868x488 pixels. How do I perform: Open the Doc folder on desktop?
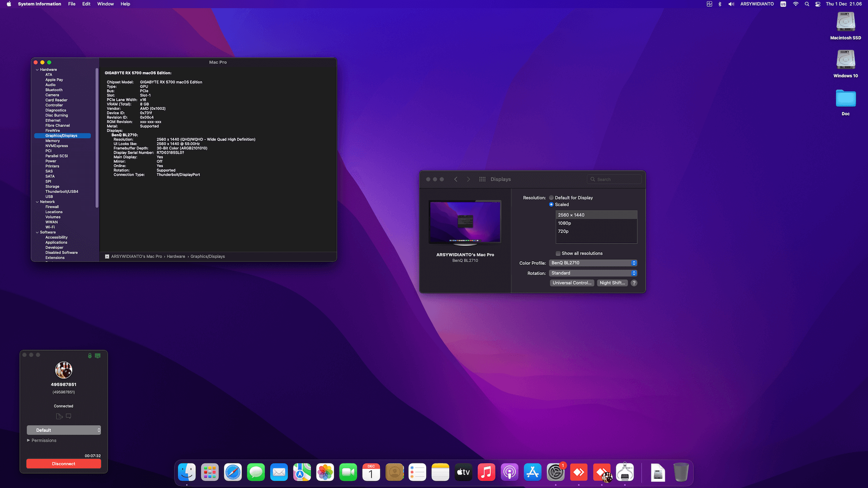pos(845,99)
